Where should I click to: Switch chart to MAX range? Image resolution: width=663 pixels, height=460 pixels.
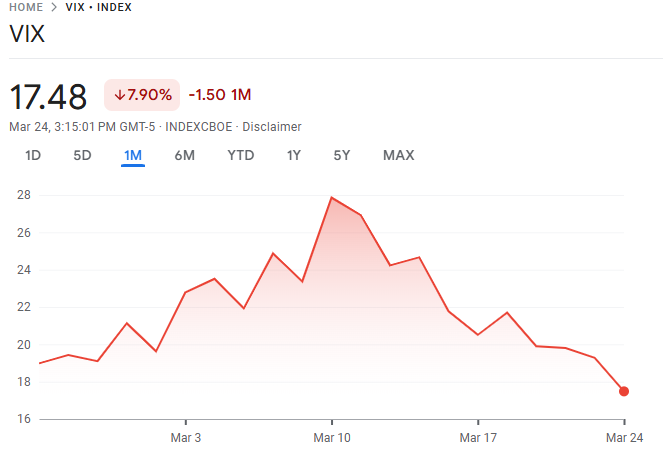click(x=398, y=155)
